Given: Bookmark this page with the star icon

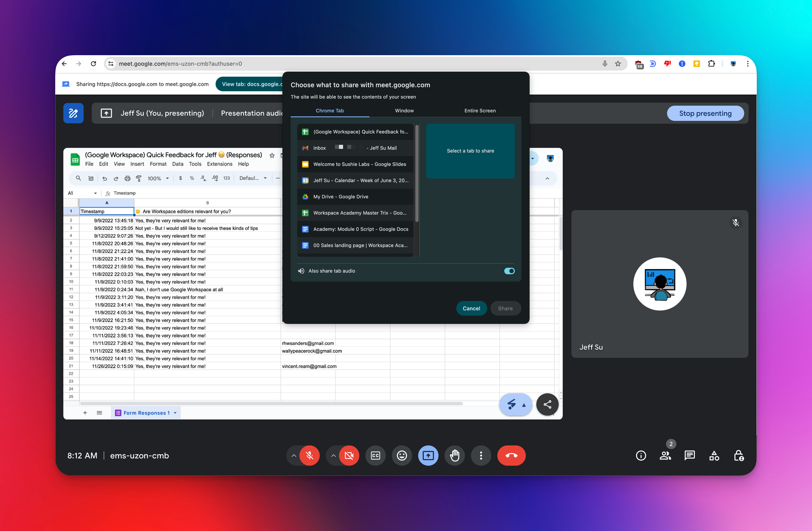Looking at the screenshot, I should (618, 64).
